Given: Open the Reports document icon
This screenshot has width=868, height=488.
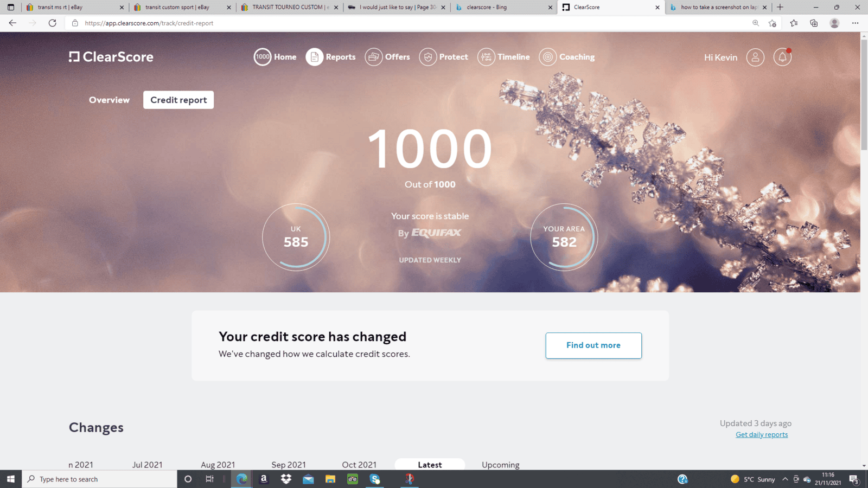Looking at the screenshot, I should tap(315, 57).
